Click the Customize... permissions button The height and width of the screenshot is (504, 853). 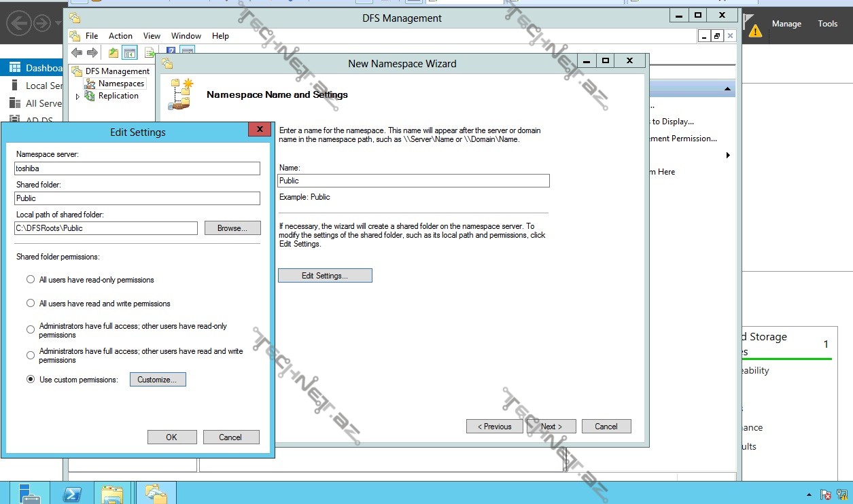[157, 380]
